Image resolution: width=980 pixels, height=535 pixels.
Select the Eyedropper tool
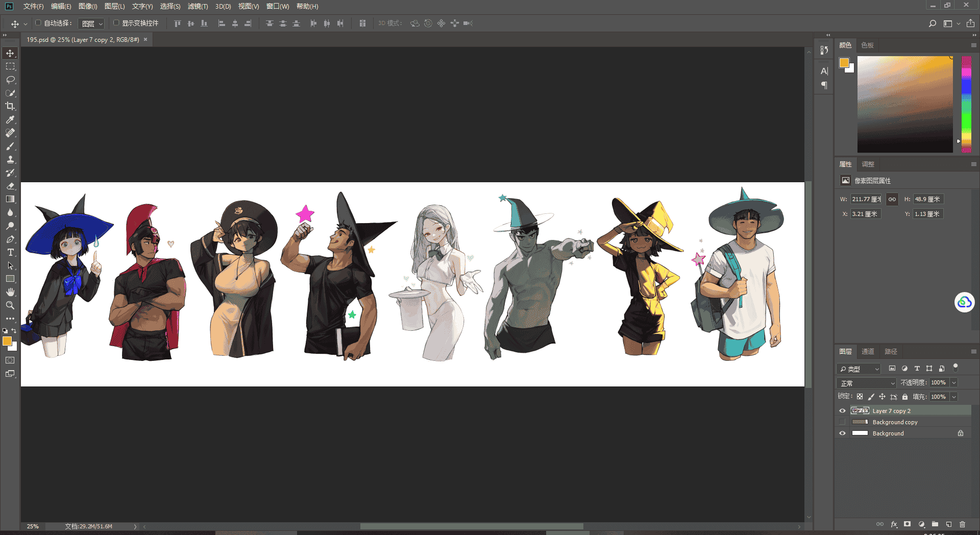[x=10, y=119]
